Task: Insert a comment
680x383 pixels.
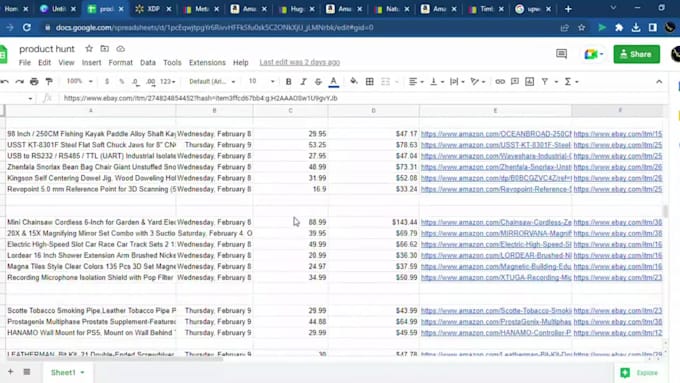Action: click(x=515, y=82)
